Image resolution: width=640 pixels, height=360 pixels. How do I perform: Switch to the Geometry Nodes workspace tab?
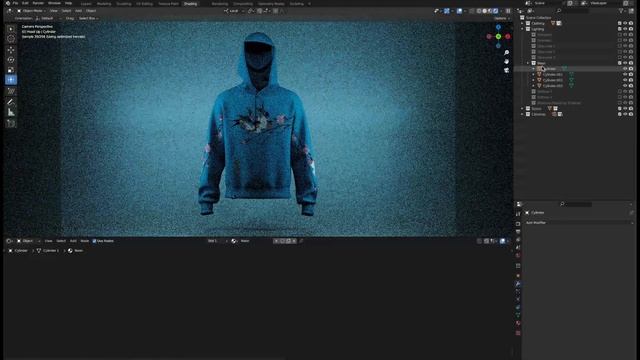(271, 4)
